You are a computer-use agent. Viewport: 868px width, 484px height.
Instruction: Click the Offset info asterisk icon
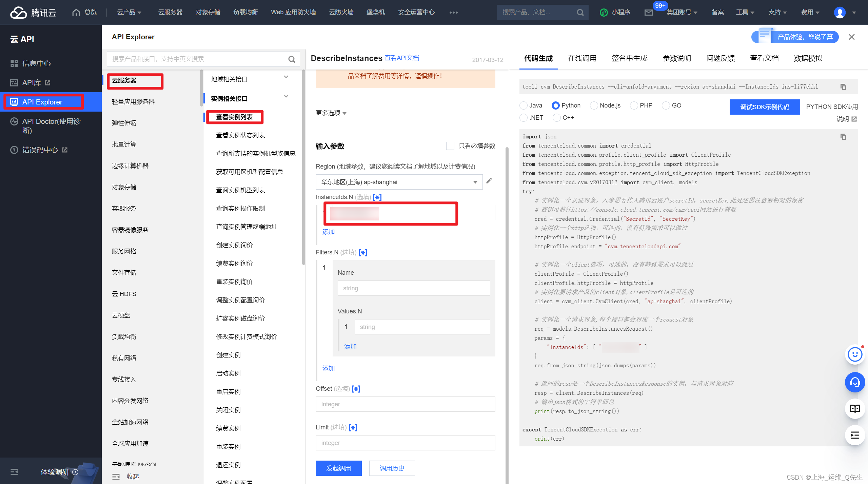pos(356,389)
